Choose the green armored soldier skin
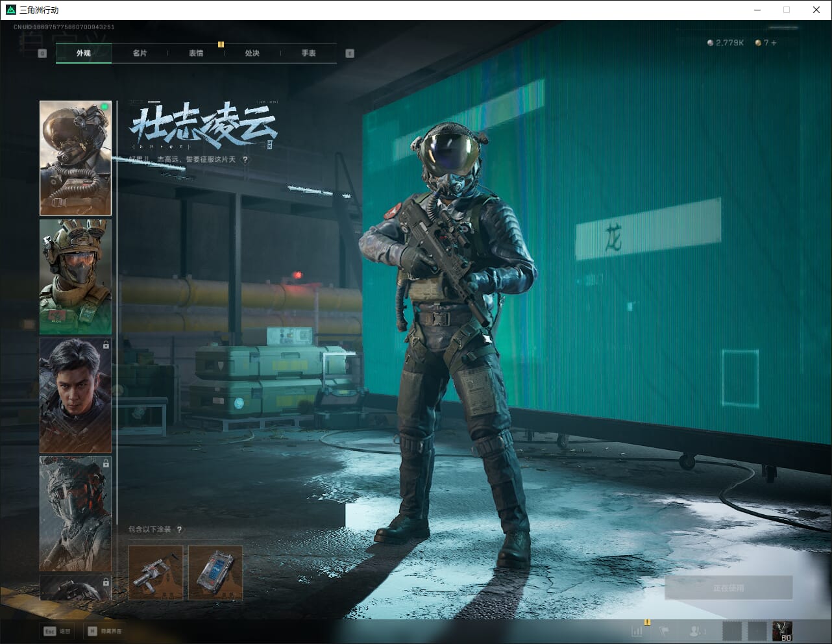Screen dimensions: 832x644 pyautogui.click(x=75, y=277)
